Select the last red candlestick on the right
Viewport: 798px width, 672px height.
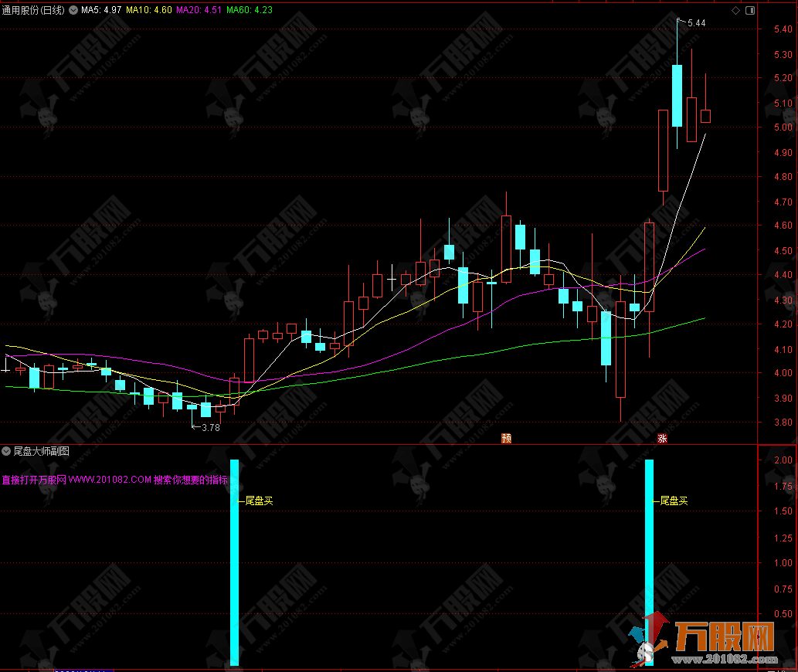click(x=705, y=116)
